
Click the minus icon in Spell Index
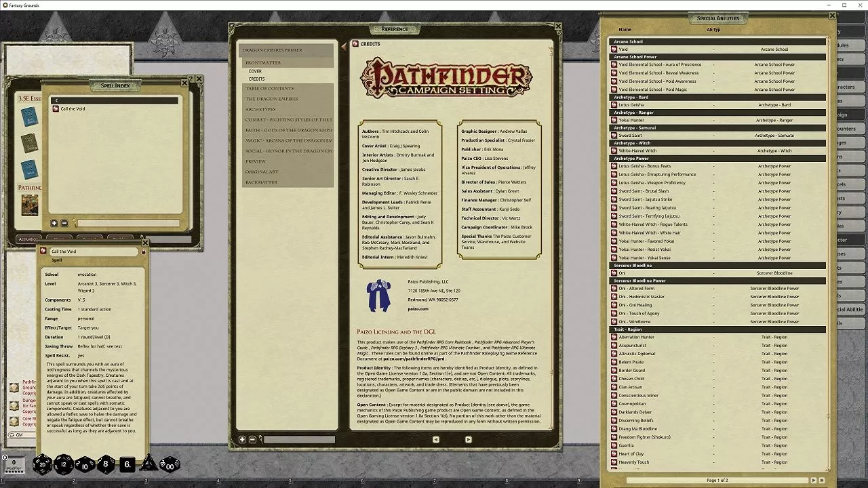pyautogui.click(x=64, y=223)
